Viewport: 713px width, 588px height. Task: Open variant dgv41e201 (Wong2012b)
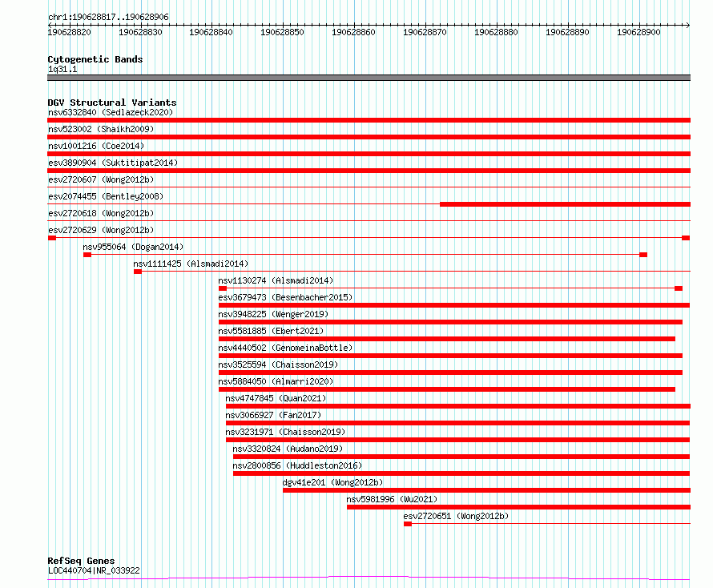click(332, 482)
